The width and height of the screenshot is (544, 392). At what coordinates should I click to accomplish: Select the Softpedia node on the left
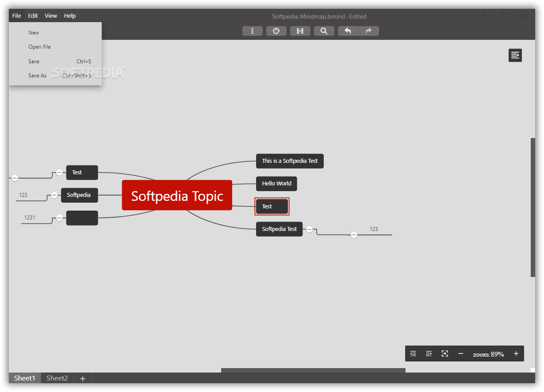click(x=79, y=195)
